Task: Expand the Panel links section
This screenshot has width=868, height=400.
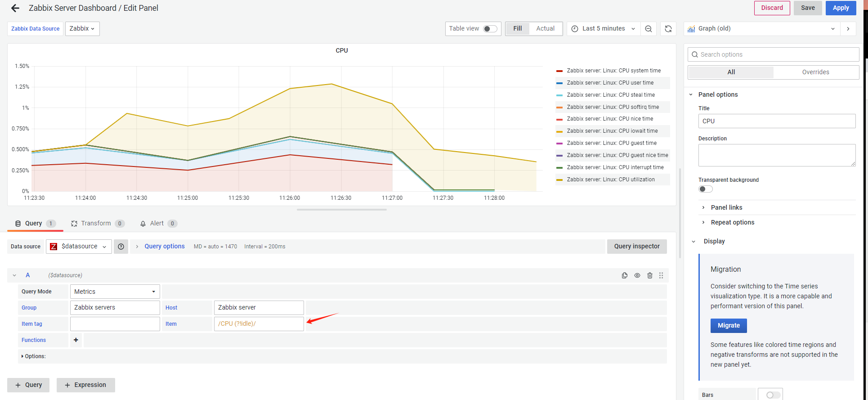Action: [727, 207]
